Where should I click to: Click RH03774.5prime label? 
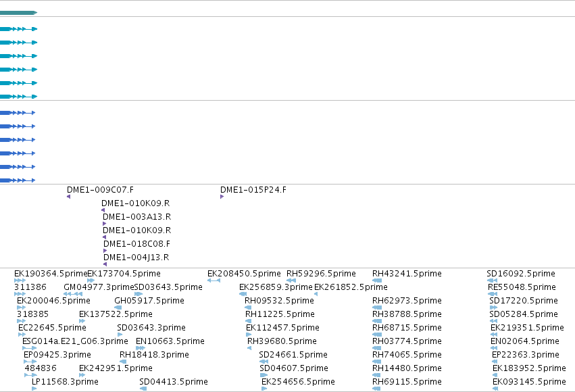tap(407, 341)
